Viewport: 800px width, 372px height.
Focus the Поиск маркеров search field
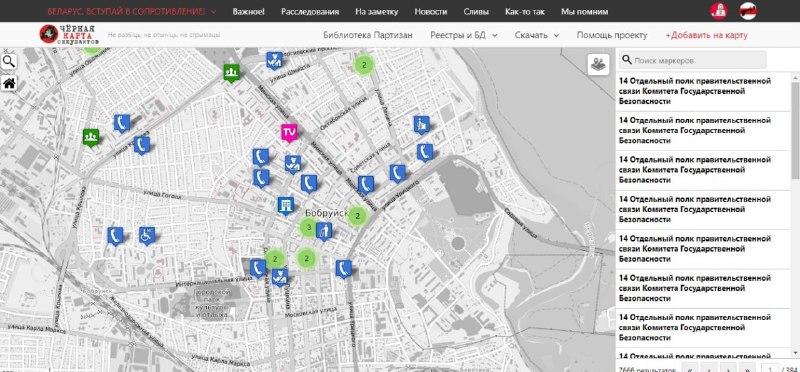(693, 60)
